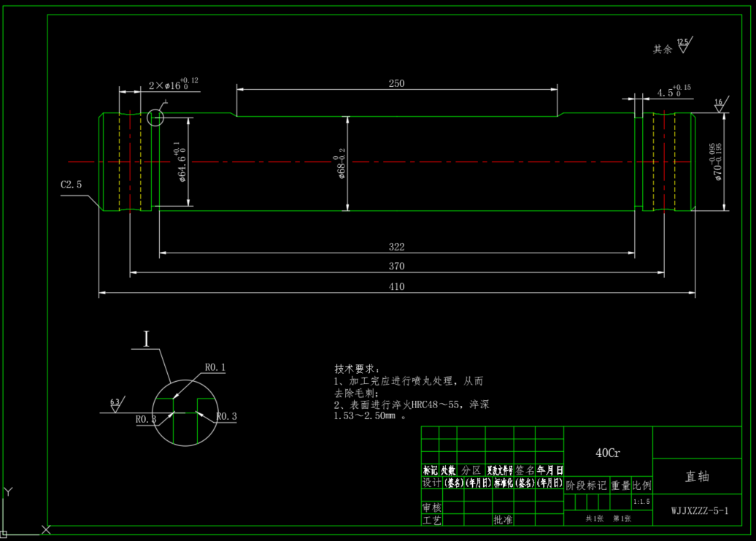Click the 1:1.5 scale value

pyautogui.click(x=641, y=502)
